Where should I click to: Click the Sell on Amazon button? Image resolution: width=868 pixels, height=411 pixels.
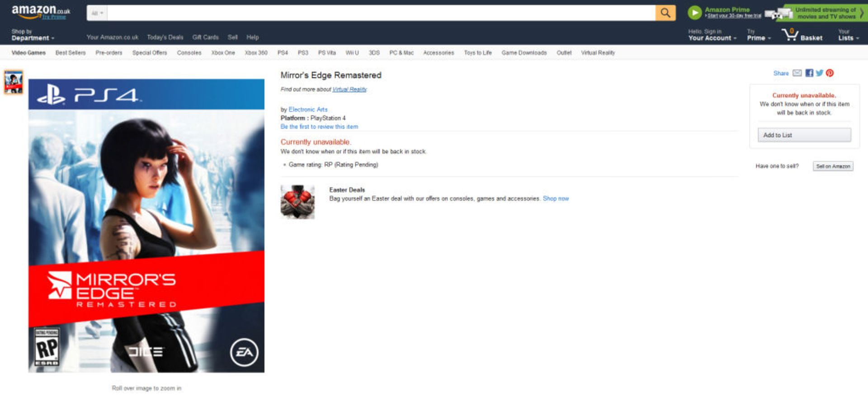tap(833, 166)
